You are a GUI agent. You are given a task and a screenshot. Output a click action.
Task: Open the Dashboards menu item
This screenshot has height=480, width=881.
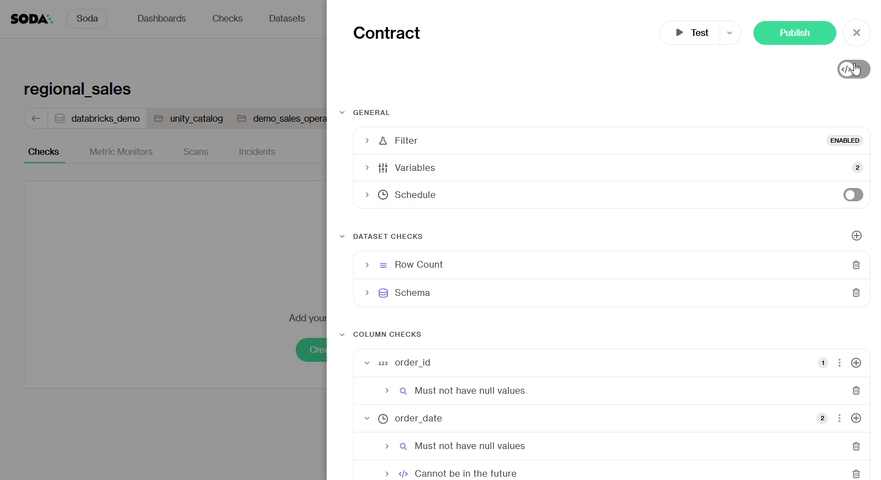tap(161, 18)
